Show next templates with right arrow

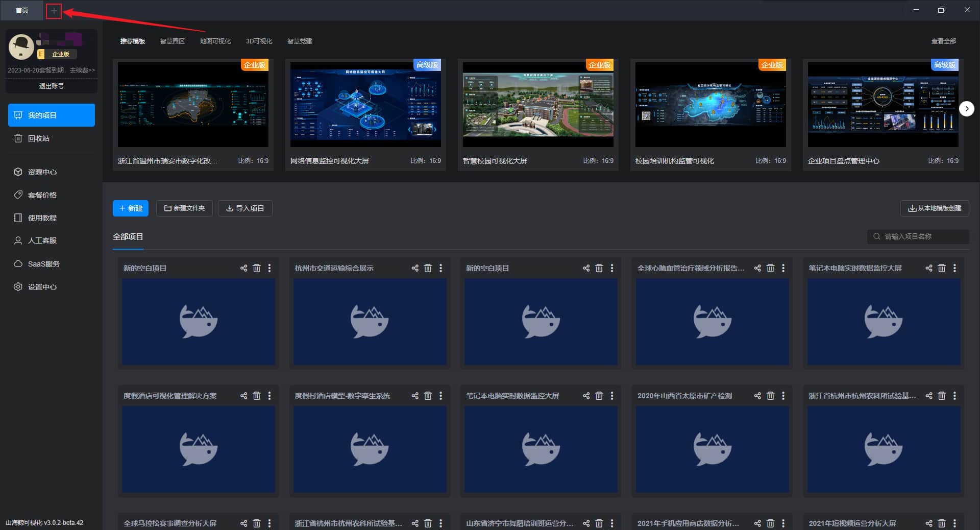coord(966,109)
